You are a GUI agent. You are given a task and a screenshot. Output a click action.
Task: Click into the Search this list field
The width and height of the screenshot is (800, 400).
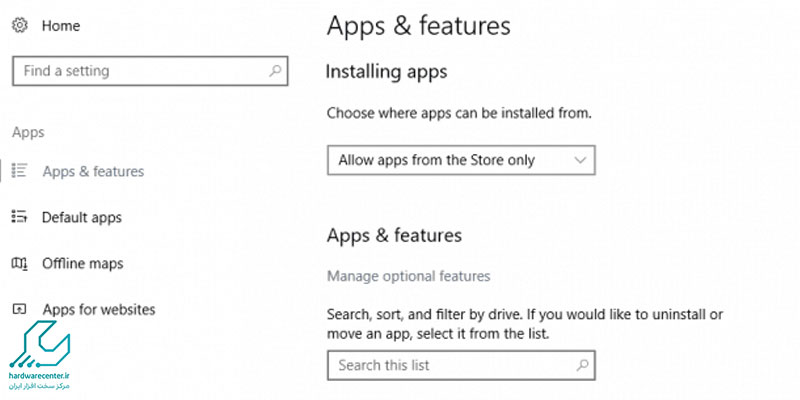[461, 365]
